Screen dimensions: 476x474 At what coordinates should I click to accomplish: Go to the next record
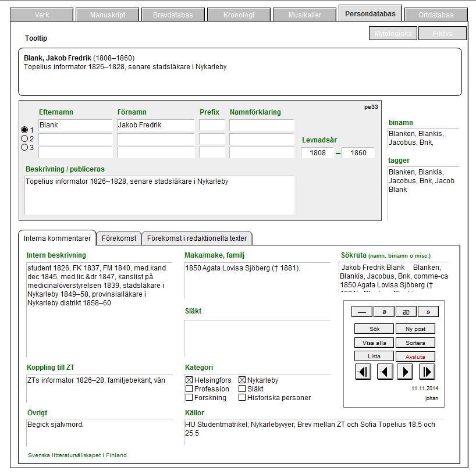click(x=405, y=372)
